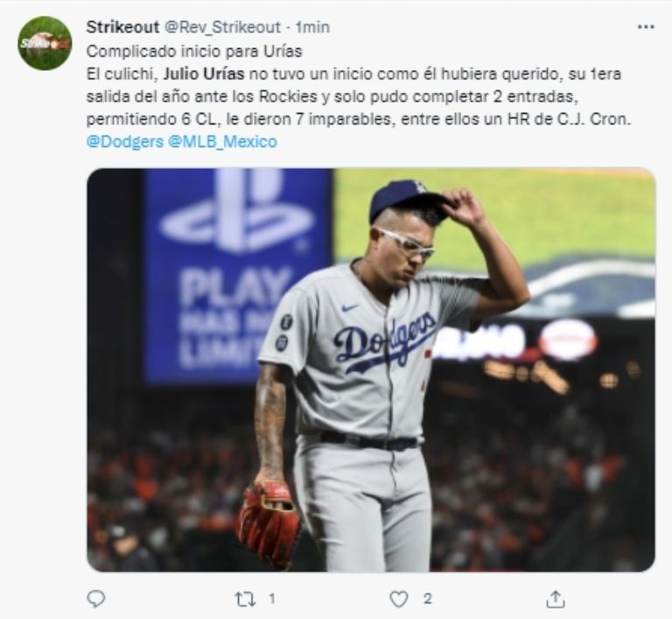Click the PlayStation banner in the photo
This screenshot has height=619, width=672.
pyautogui.click(x=237, y=275)
